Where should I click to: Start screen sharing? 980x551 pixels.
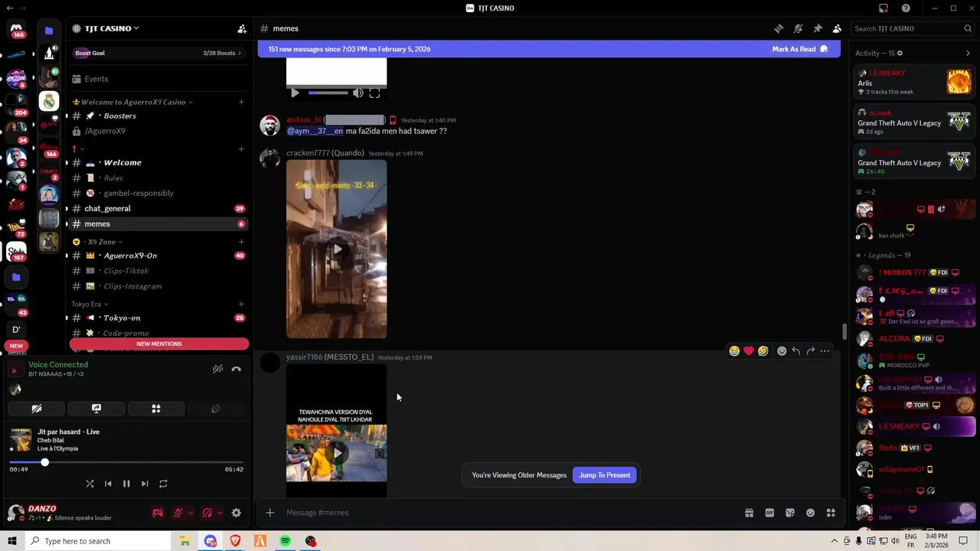pyautogui.click(x=96, y=409)
